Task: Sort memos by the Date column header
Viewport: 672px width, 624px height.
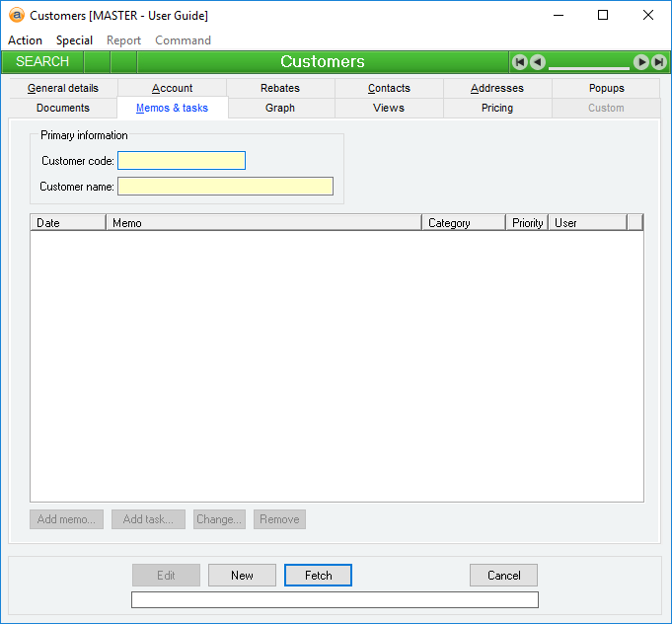Action: pos(67,223)
